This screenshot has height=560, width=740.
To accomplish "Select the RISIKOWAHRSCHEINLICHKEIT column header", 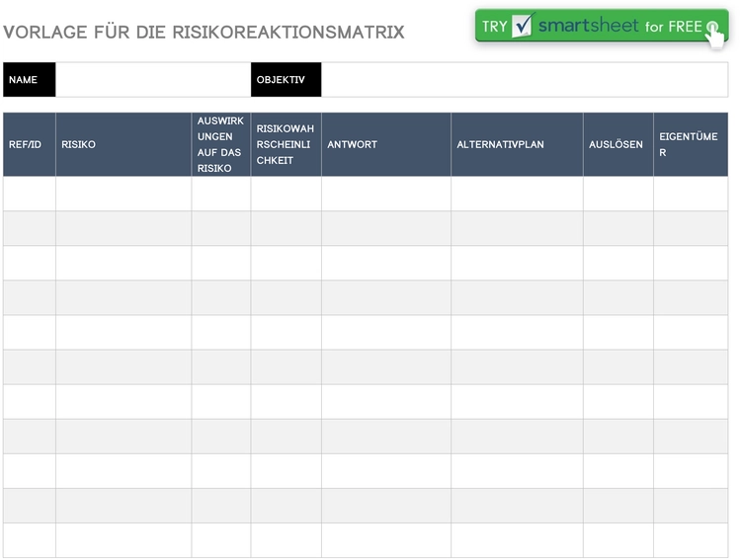I will click(286, 144).
